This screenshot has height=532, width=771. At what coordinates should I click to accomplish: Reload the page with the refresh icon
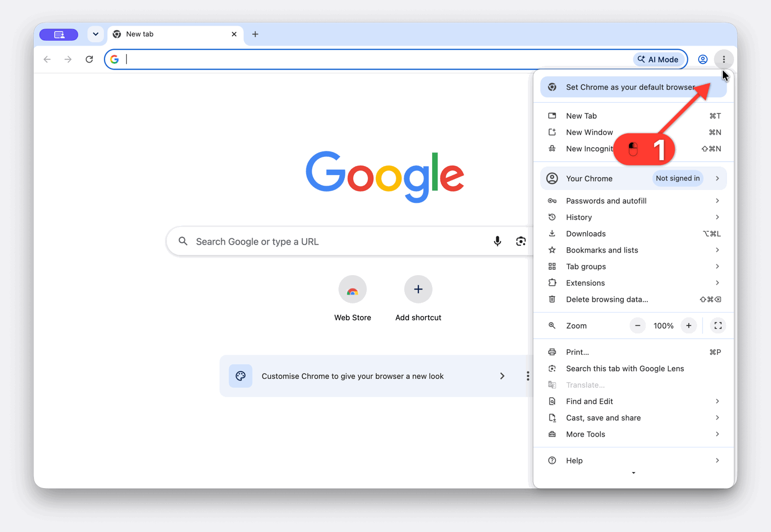(x=89, y=59)
